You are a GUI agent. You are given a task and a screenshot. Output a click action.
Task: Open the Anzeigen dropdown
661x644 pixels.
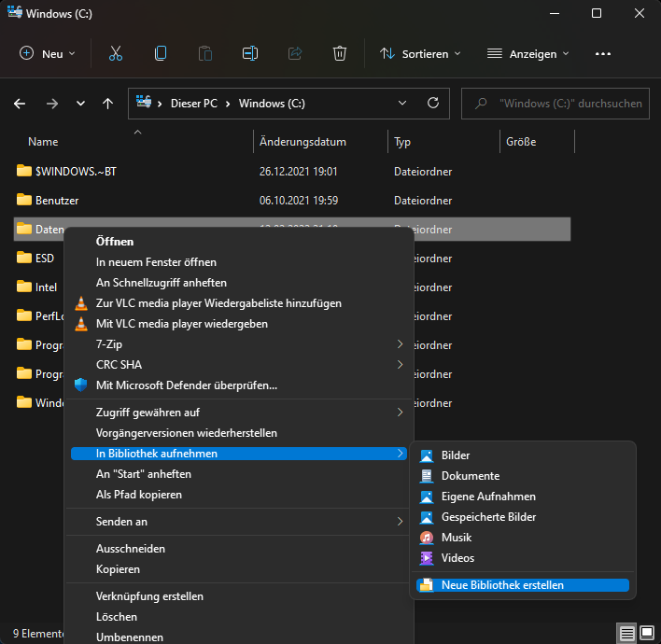click(x=527, y=53)
